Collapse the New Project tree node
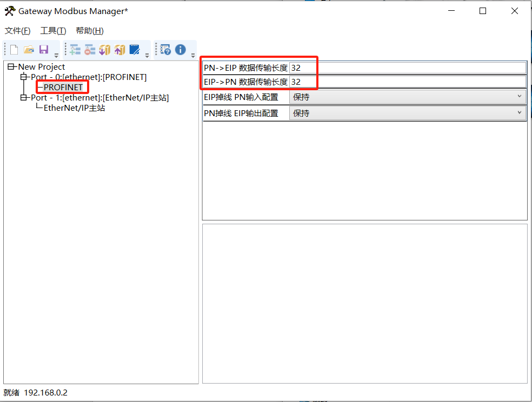The height and width of the screenshot is (402, 532). coord(11,67)
